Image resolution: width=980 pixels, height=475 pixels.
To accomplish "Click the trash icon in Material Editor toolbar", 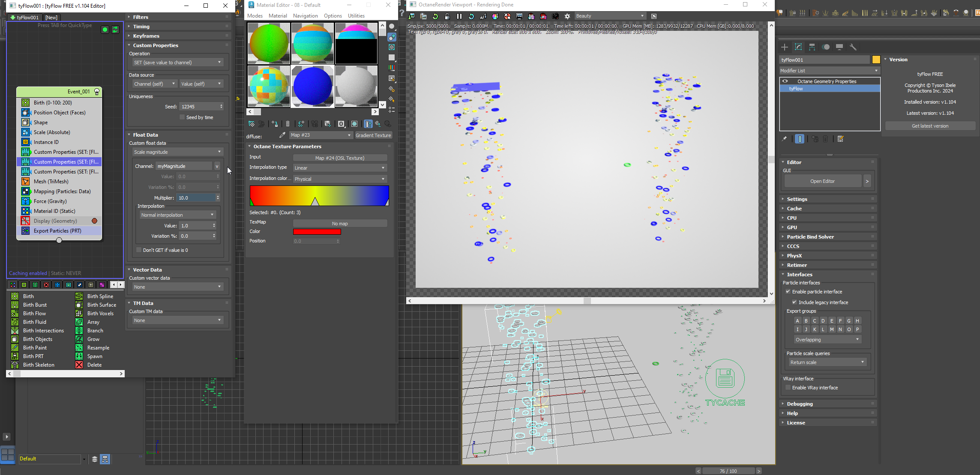I will [x=288, y=124].
